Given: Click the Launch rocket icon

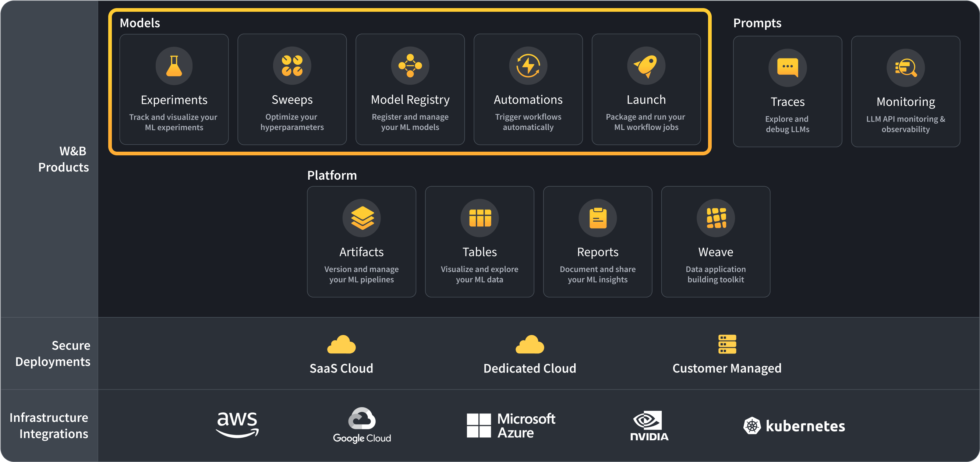Looking at the screenshot, I should (x=646, y=66).
